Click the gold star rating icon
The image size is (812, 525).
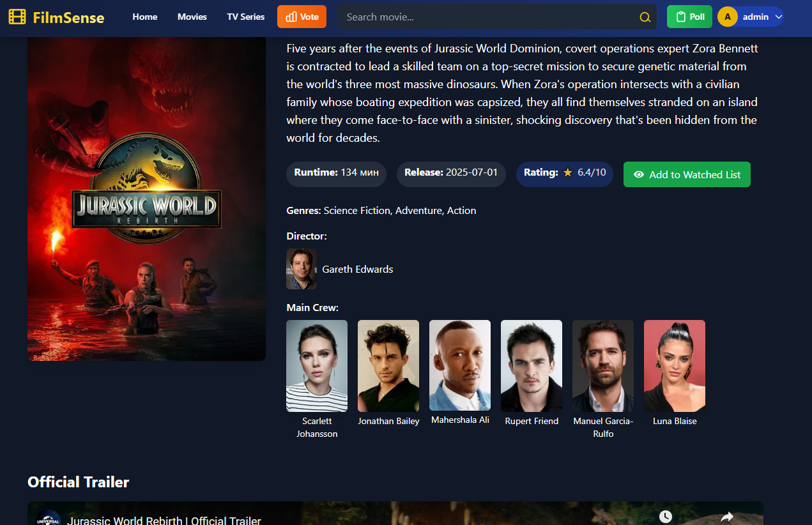[567, 172]
